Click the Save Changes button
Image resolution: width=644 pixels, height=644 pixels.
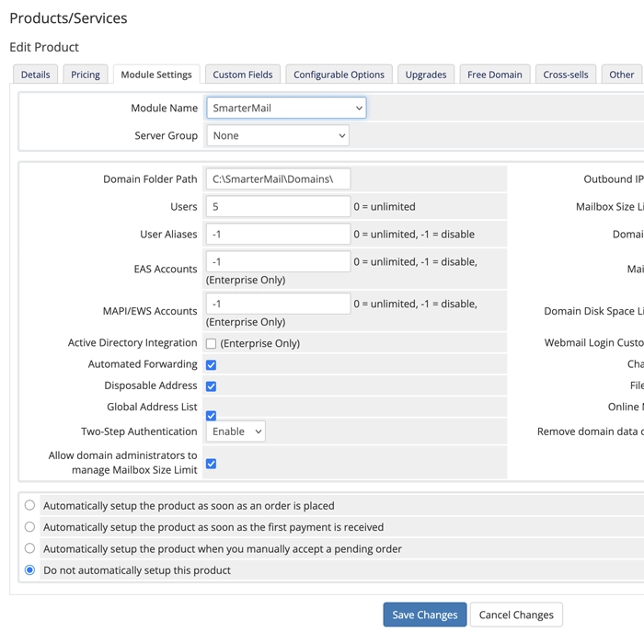tap(425, 615)
